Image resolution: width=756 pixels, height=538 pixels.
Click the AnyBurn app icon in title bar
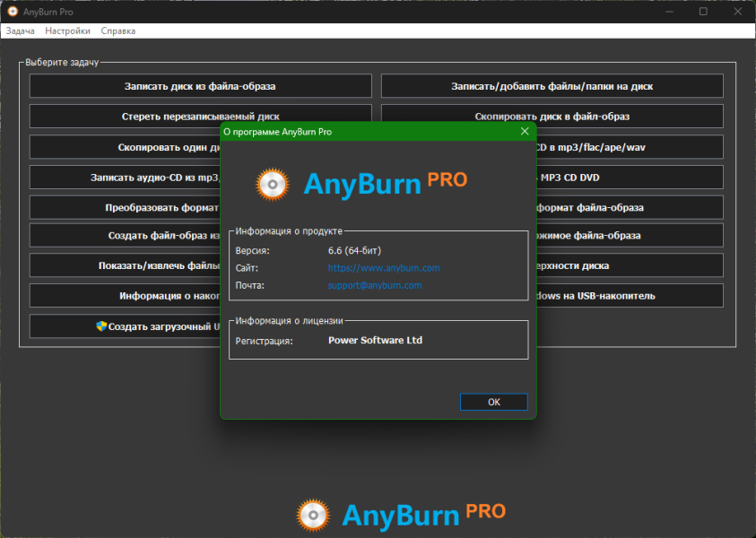pyautogui.click(x=13, y=12)
